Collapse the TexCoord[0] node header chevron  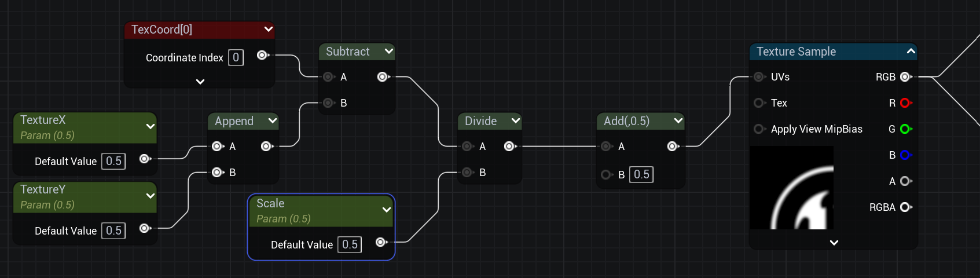coord(269,29)
